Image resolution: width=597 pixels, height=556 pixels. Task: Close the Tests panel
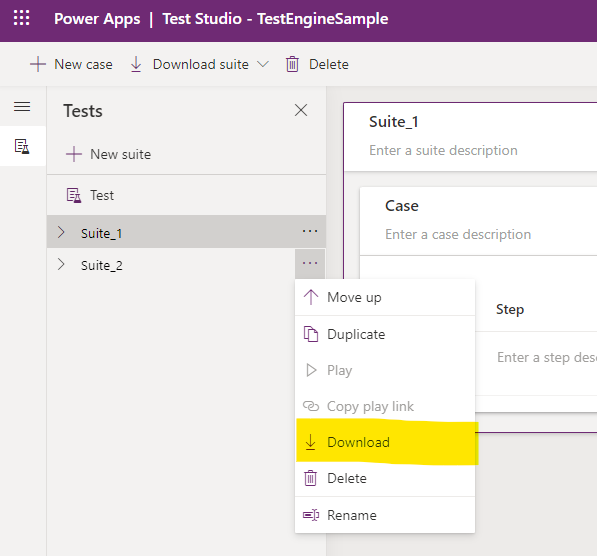point(301,110)
